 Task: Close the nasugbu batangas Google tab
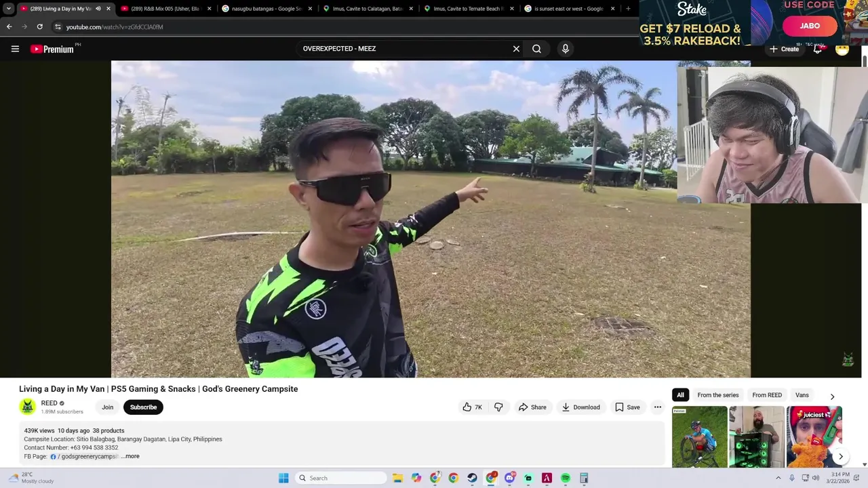[311, 9]
